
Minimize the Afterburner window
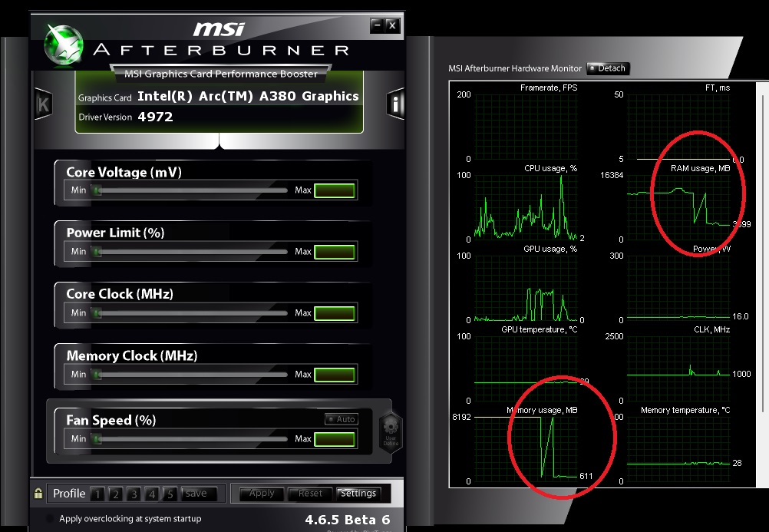click(x=377, y=25)
